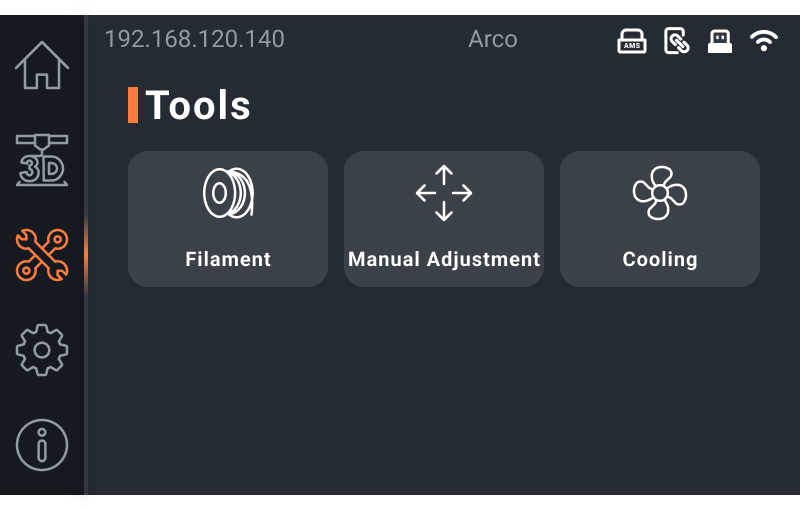Open the 3D print page icon

click(x=42, y=160)
